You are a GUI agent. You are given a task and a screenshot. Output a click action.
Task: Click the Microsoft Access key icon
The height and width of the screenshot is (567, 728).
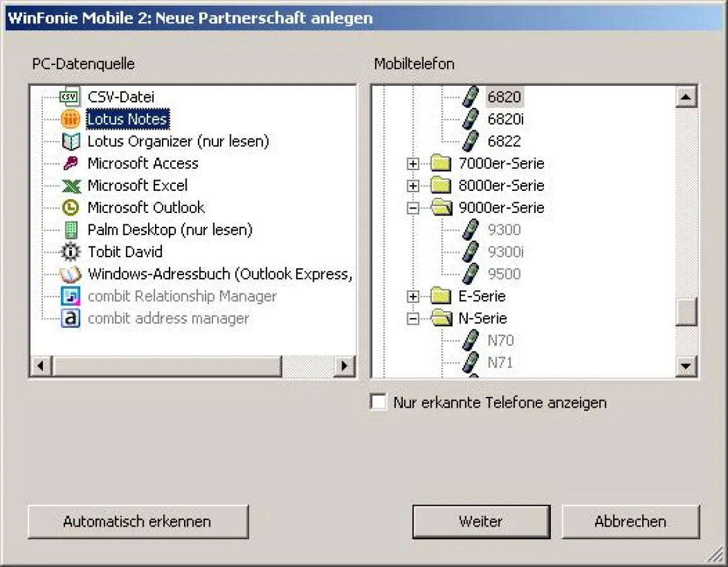click(x=70, y=163)
